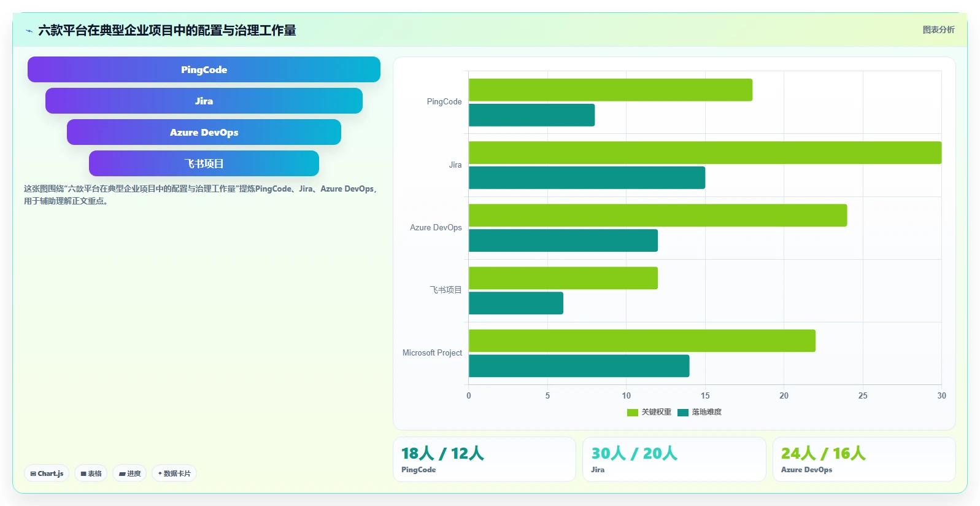Select the PingCode funnel stage bar
The width and height of the screenshot is (980, 506).
204,69
